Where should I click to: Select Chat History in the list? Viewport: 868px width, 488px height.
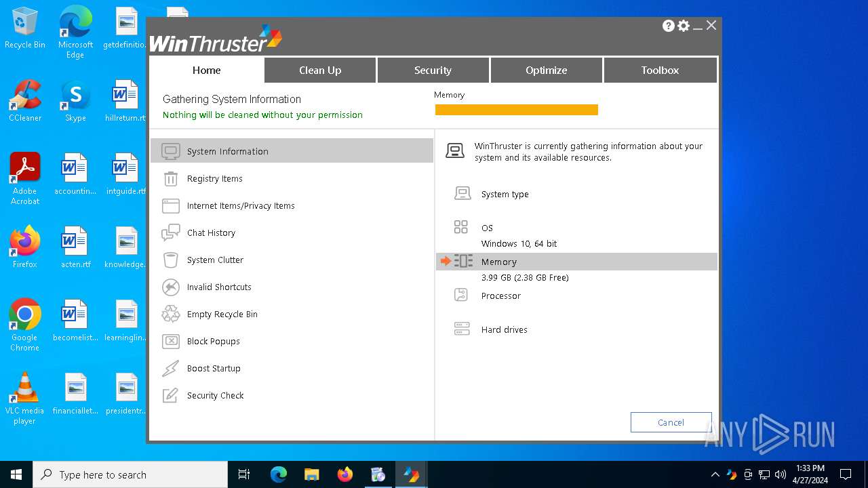coord(292,232)
